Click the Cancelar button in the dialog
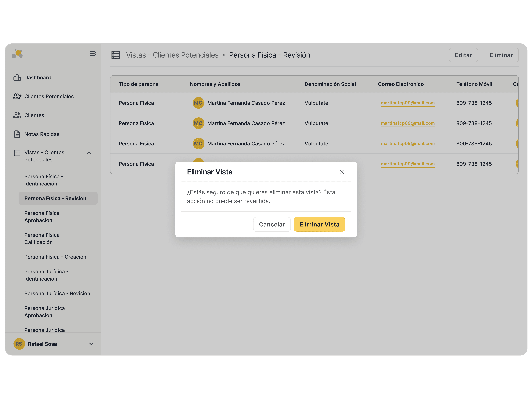The width and height of the screenshot is (532, 399). point(272,224)
